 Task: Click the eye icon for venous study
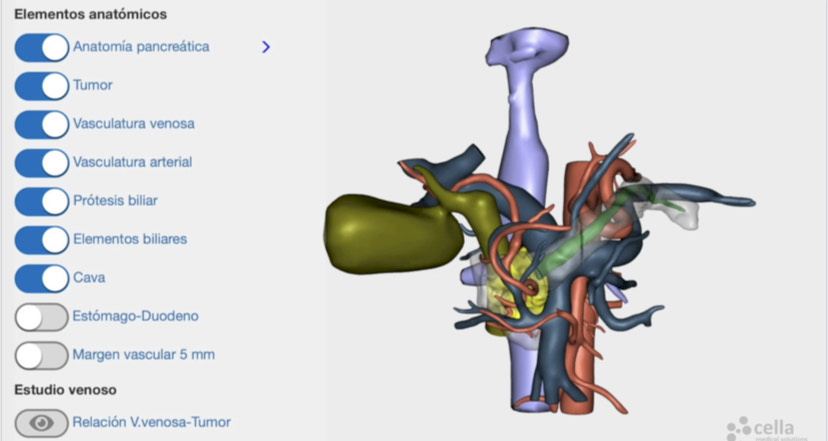pos(41,423)
